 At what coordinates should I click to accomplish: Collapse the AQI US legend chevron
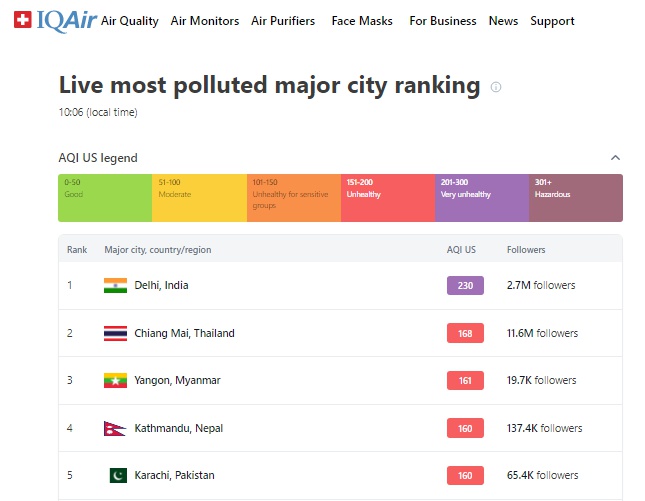point(615,158)
